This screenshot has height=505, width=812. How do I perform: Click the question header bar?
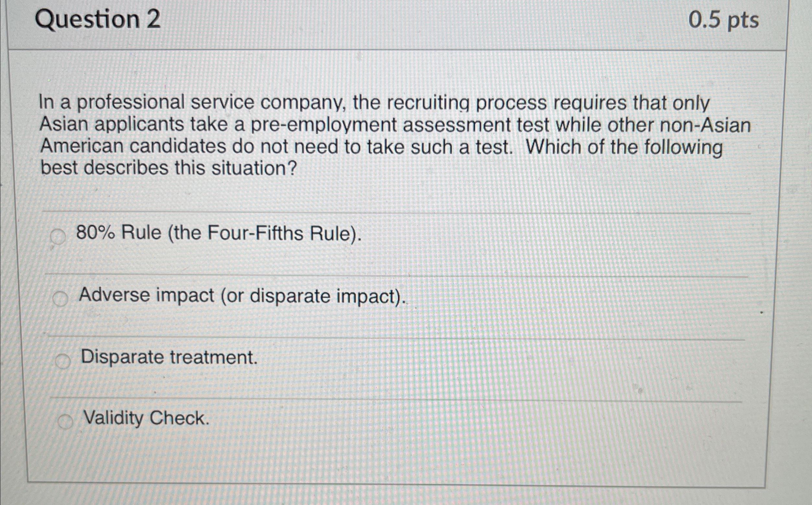pos(401,23)
